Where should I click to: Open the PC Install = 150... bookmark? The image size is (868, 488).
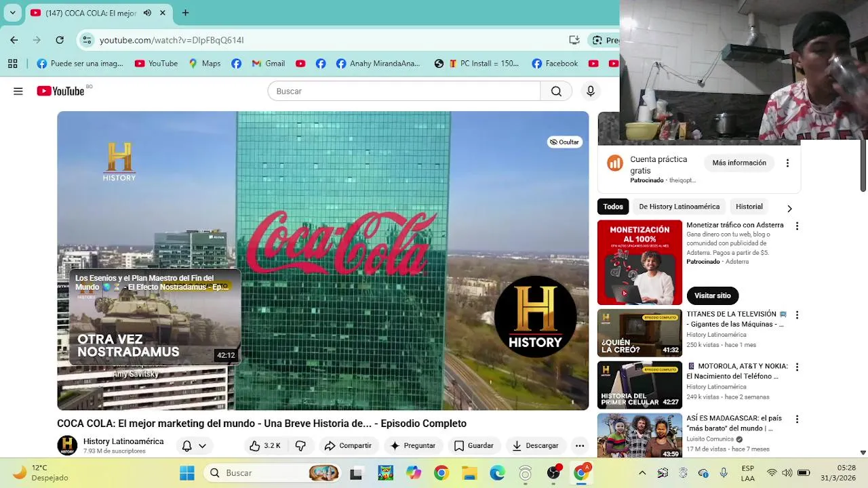486,63
